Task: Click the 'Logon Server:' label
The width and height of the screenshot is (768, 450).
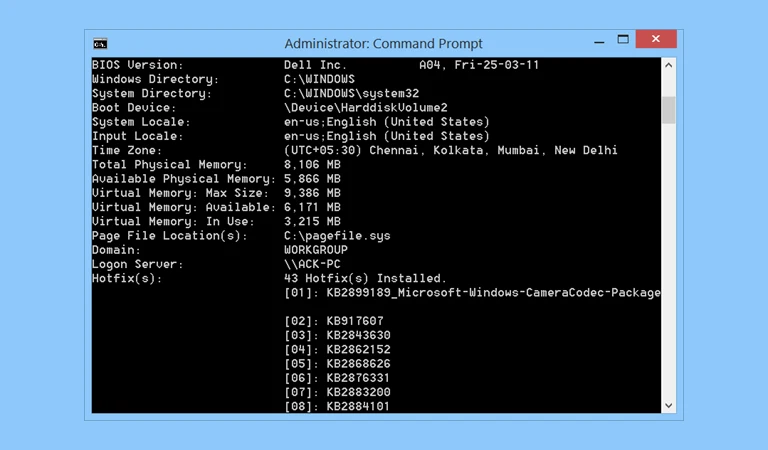Action: click(138, 264)
